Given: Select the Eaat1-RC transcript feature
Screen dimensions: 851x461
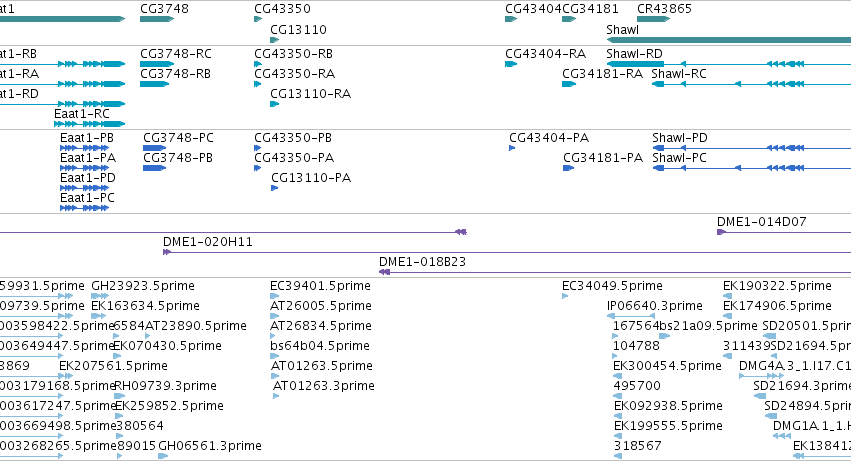Looking at the screenshot, I should tap(90, 124).
